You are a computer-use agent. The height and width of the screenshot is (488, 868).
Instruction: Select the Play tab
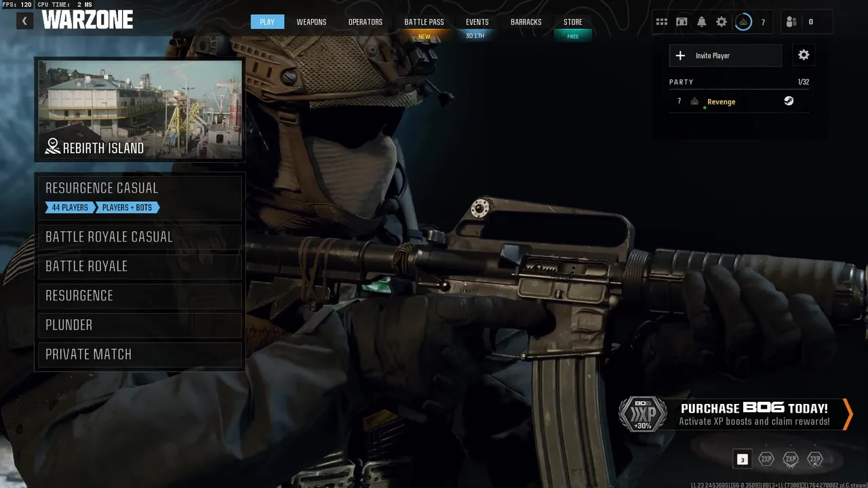267,22
